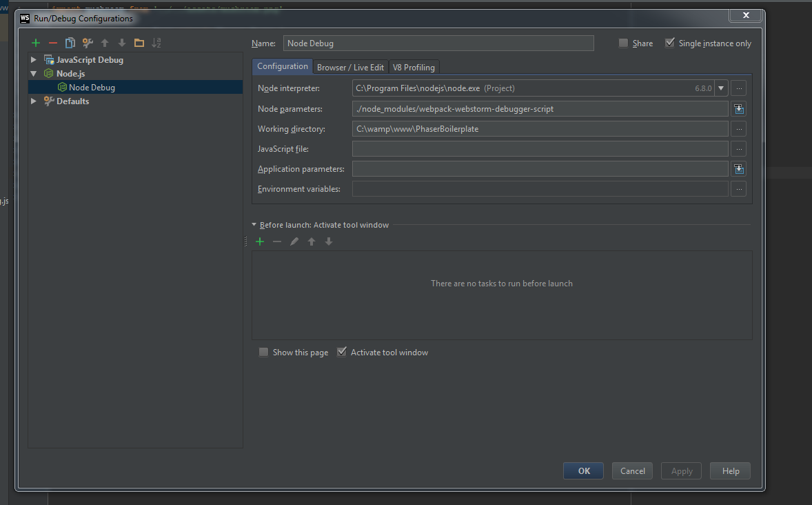Move the Before launch task down
Screen dimensions: 812x505
coord(328,241)
